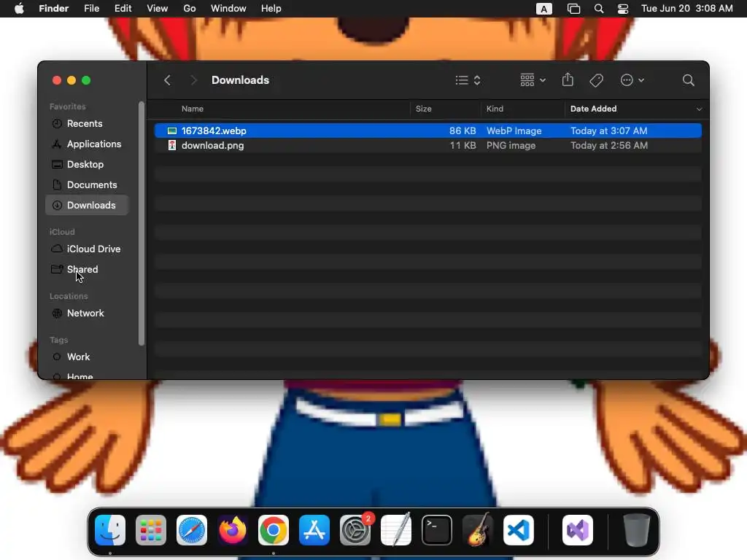Open the View menu
The image size is (747, 560).
(x=158, y=9)
